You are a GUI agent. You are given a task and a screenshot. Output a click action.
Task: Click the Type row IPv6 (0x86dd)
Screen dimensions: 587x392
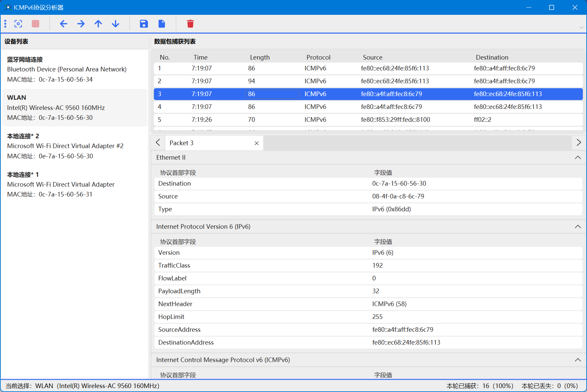368,209
